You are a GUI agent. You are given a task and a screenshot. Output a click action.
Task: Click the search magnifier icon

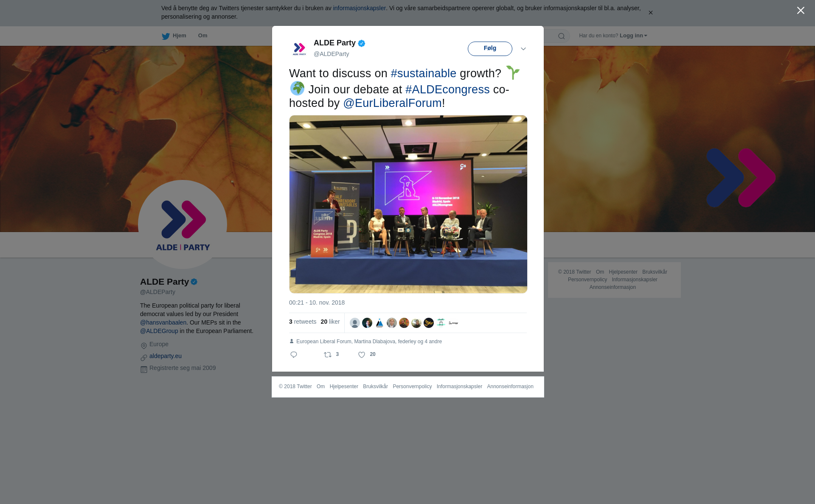click(x=561, y=36)
